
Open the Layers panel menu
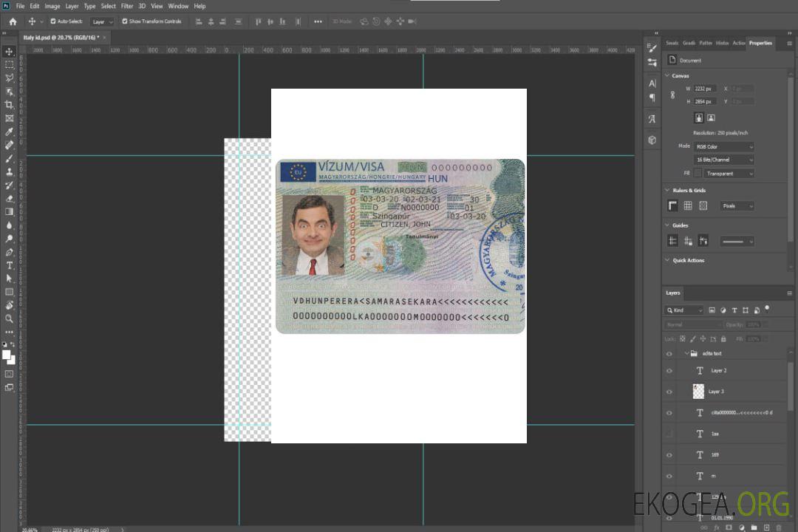pyautogui.click(x=789, y=293)
